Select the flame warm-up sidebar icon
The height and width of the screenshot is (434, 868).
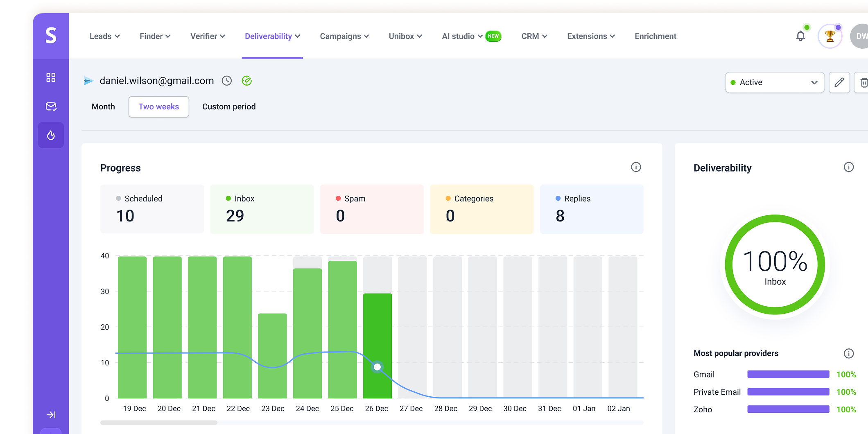[51, 135]
